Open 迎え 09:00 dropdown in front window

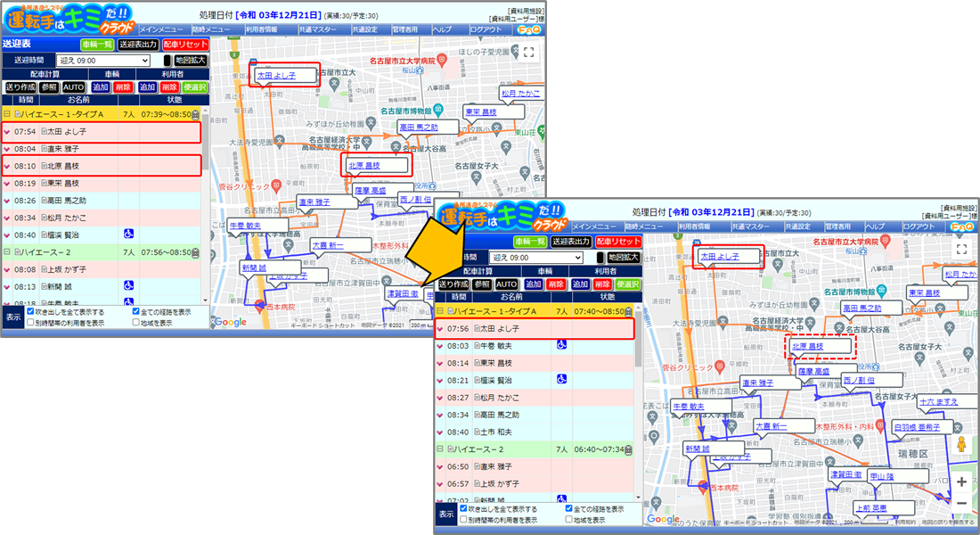(x=536, y=258)
